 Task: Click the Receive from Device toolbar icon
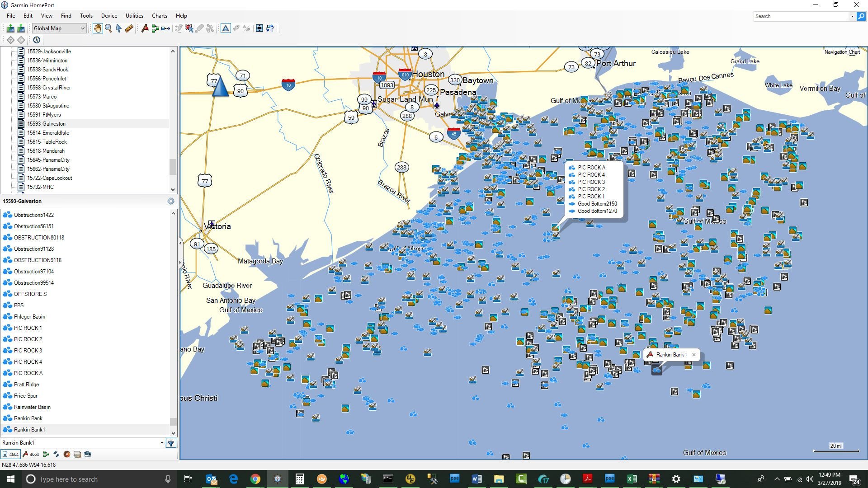10,28
